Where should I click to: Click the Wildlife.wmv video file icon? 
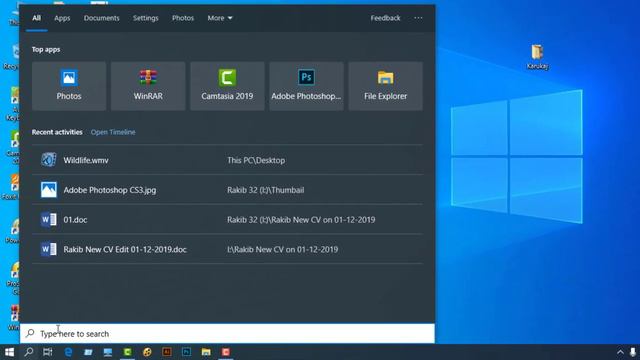(x=49, y=160)
